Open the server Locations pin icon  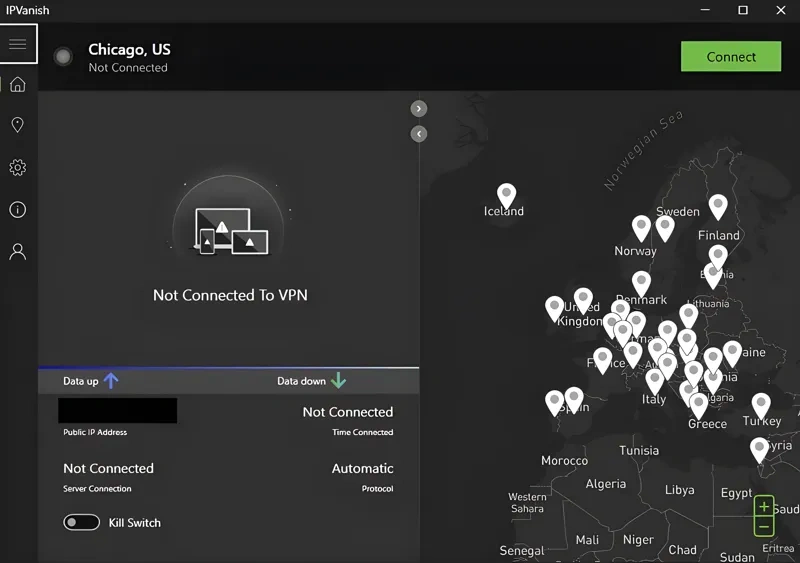click(x=18, y=125)
